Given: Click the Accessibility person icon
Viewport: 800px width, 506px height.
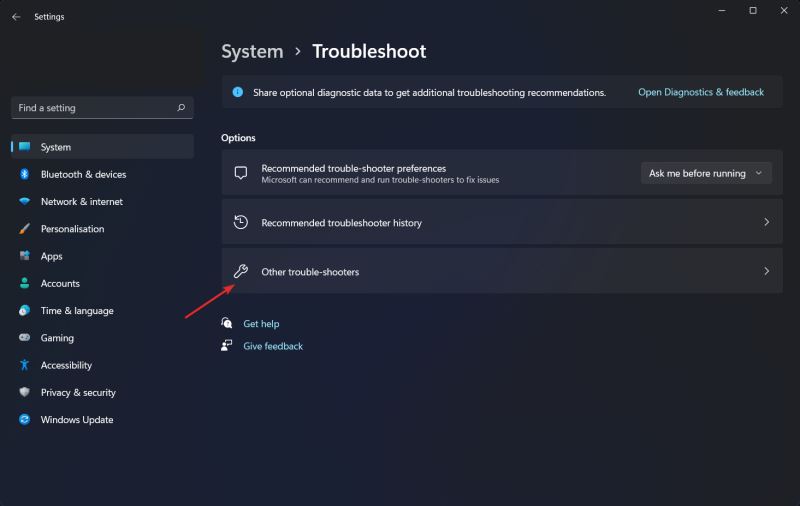Looking at the screenshot, I should 24,365.
